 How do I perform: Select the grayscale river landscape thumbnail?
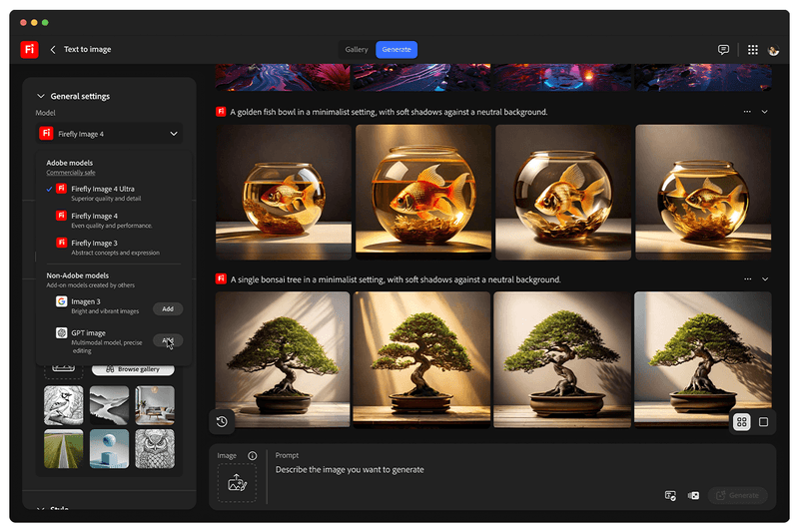[x=109, y=405]
